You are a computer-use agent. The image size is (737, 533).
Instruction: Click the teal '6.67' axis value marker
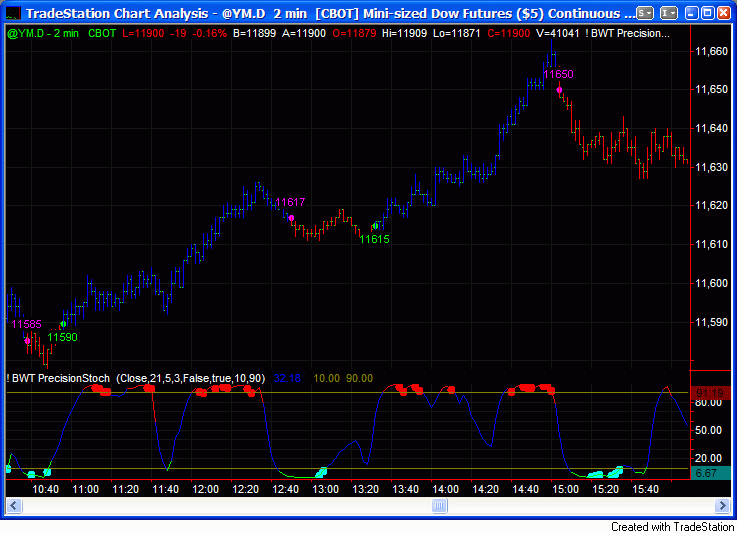(x=710, y=473)
